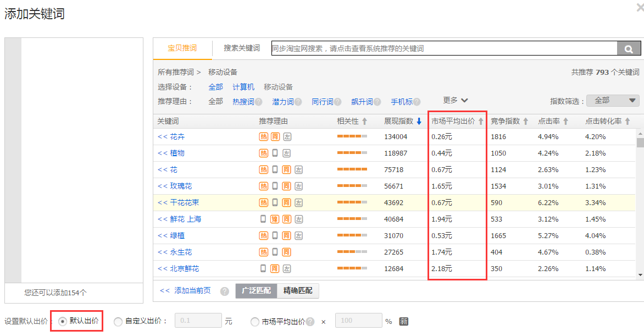Choose the 自定义出价 radio option
The width and height of the screenshot is (644, 336).
tap(118, 322)
